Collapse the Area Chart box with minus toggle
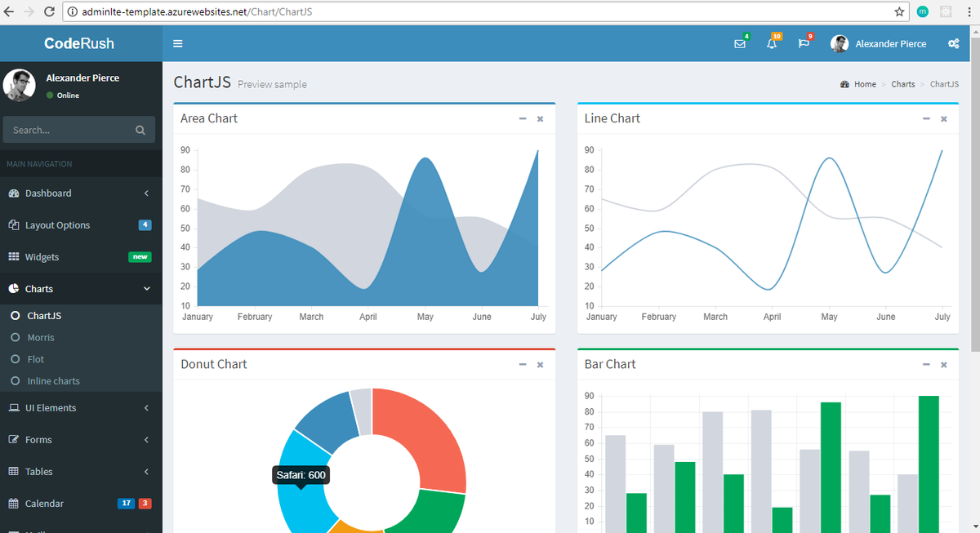980x533 pixels. (523, 118)
